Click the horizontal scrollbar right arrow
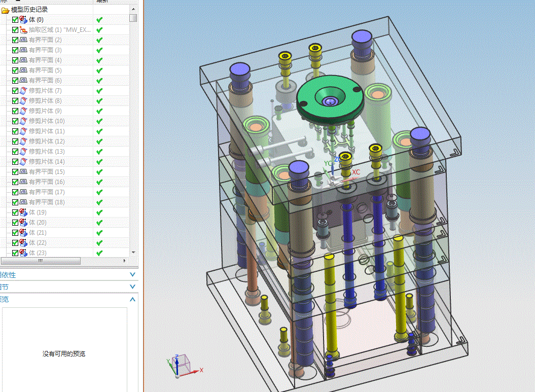The image size is (535, 392). [x=125, y=261]
